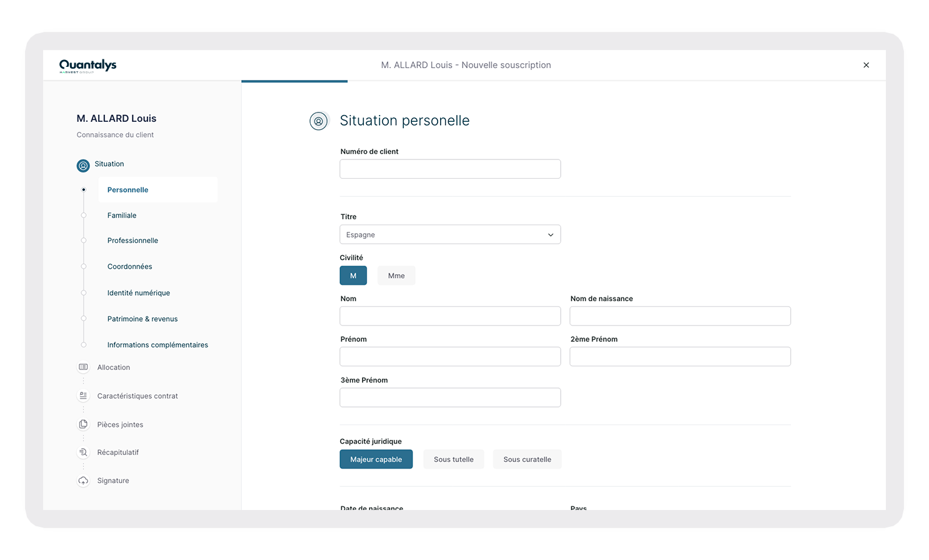Screen dimensions: 929x560
Task: Go to Familiale section
Action: [122, 215]
